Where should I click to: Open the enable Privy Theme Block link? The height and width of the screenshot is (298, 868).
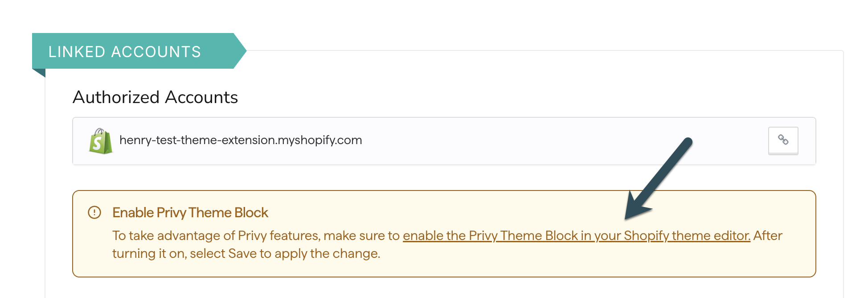pyautogui.click(x=577, y=236)
